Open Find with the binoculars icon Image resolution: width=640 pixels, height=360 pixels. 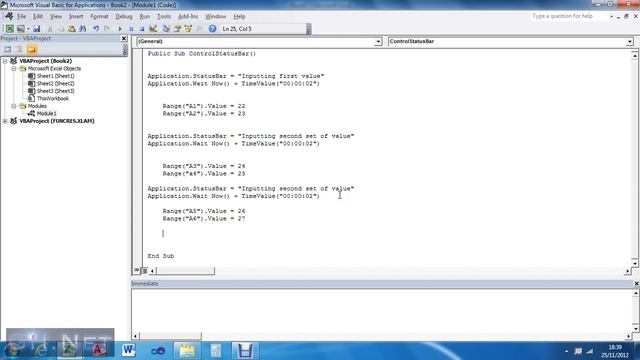(x=82, y=29)
